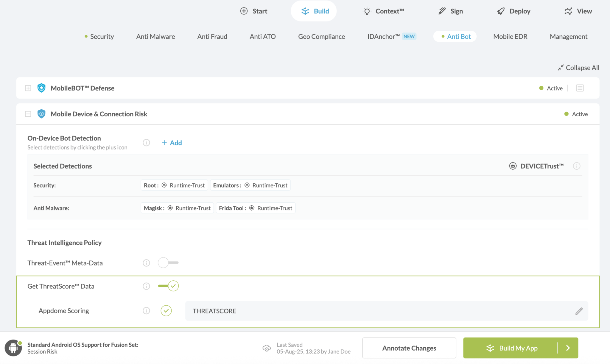Open the Geo Compliance tab
Image resolution: width=610 pixels, height=364 pixels.
point(321,36)
